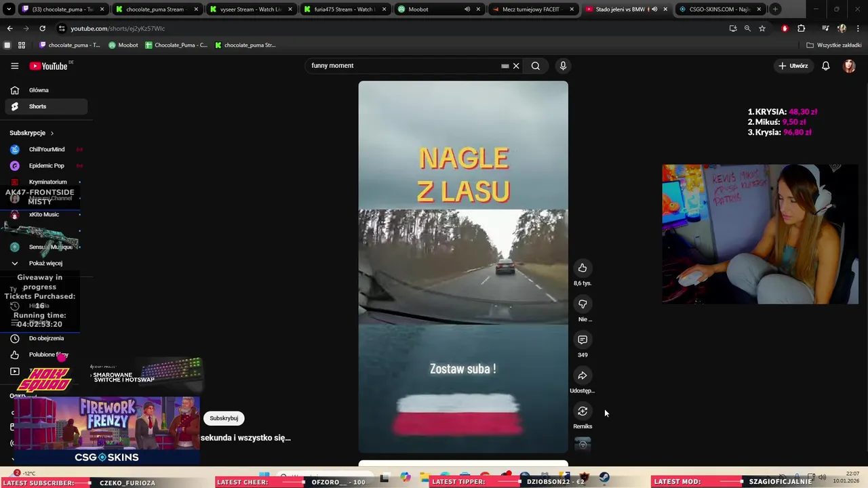The height and width of the screenshot is (488, 868).
Task: Expand Subskrypcje section chevron
Action: [x=52, y=133]
